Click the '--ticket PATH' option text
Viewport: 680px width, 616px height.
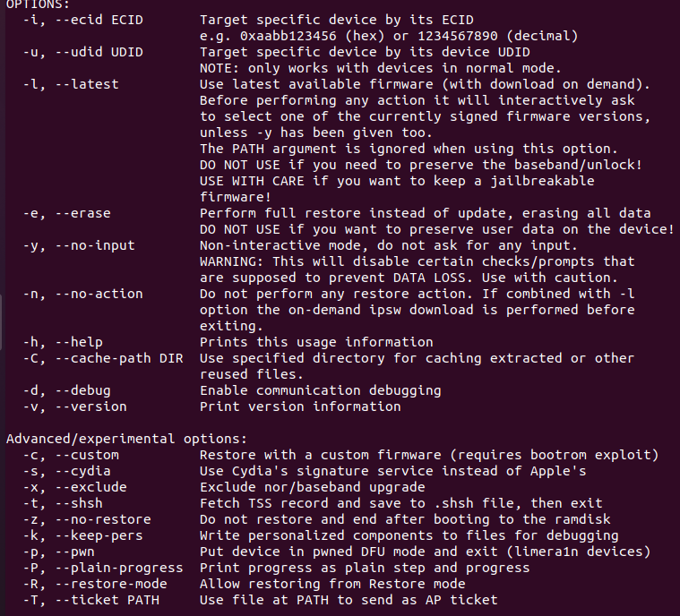tap(108, 600)
